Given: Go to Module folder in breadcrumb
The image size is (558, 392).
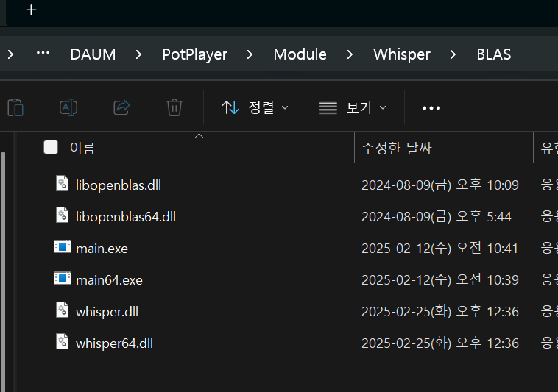Looking at the screenshot, I should [x=300, y=54].
